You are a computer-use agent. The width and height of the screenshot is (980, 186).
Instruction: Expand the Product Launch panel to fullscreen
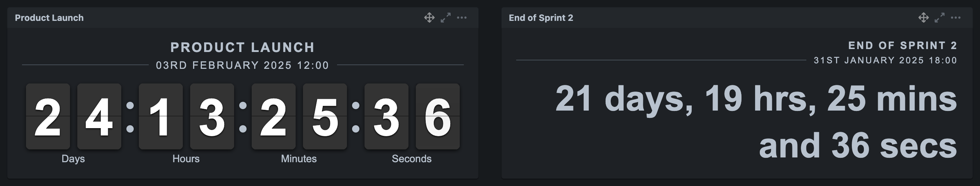pos(445,18)
